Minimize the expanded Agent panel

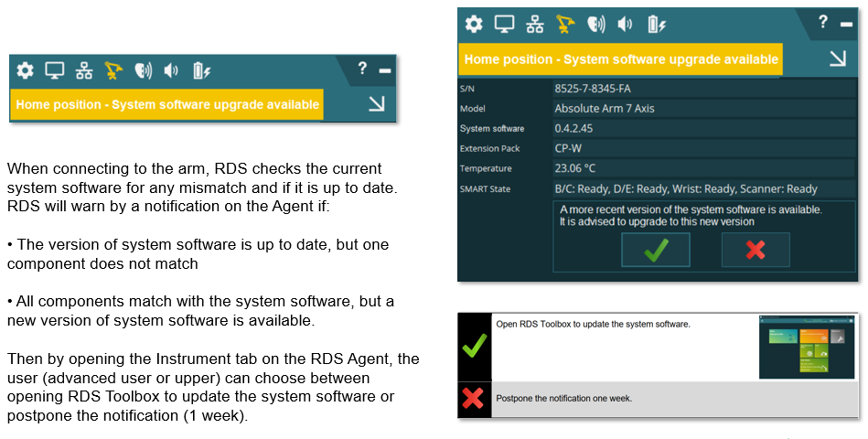(x=846, y=25)
